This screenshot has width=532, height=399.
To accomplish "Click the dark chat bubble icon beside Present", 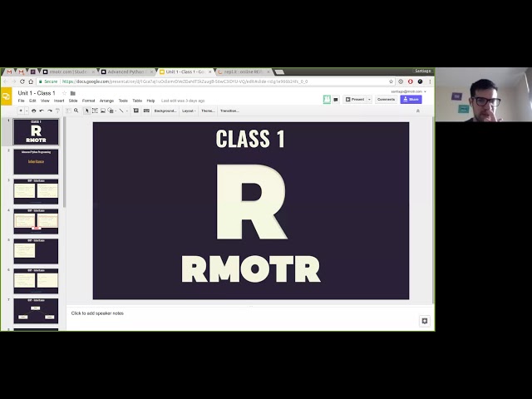I will pyautogui.click(x=336, y=100).
